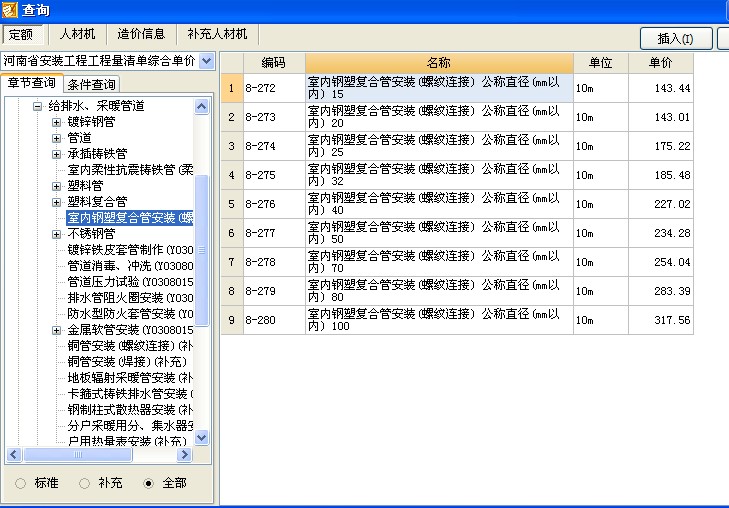
Task: Expand the 管道 tree node
Action: (56, 138)
